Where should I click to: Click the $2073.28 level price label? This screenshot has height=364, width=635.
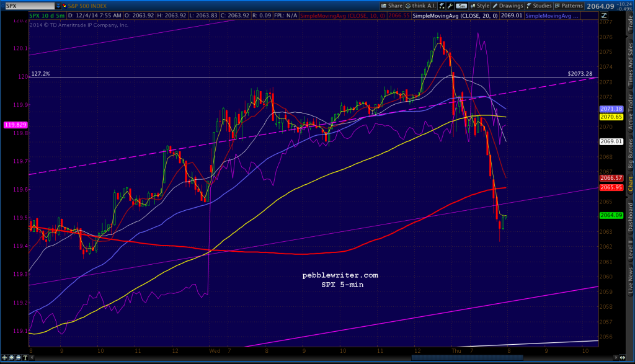(580, 74)
